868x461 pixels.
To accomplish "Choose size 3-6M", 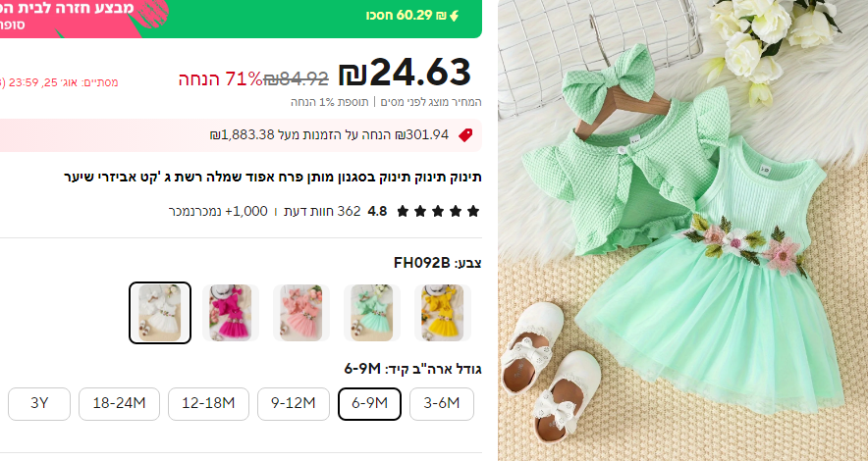I will coord(442,403).
